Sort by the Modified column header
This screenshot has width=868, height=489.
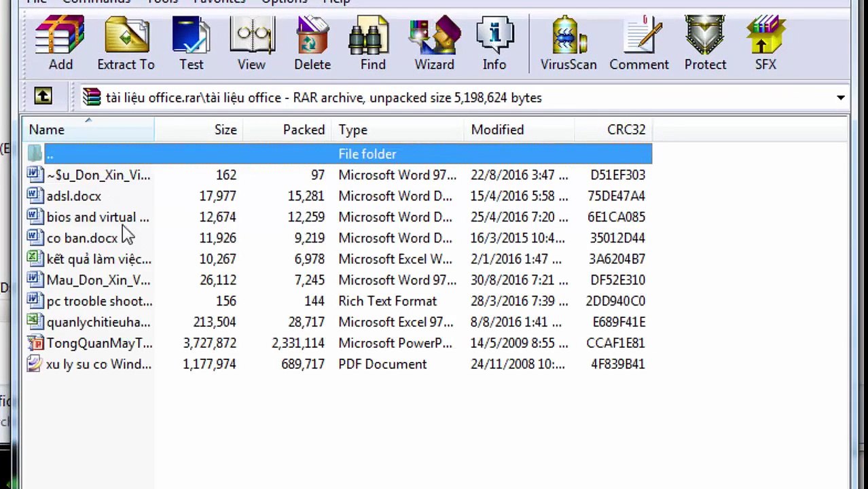click(x=520, y=130)
